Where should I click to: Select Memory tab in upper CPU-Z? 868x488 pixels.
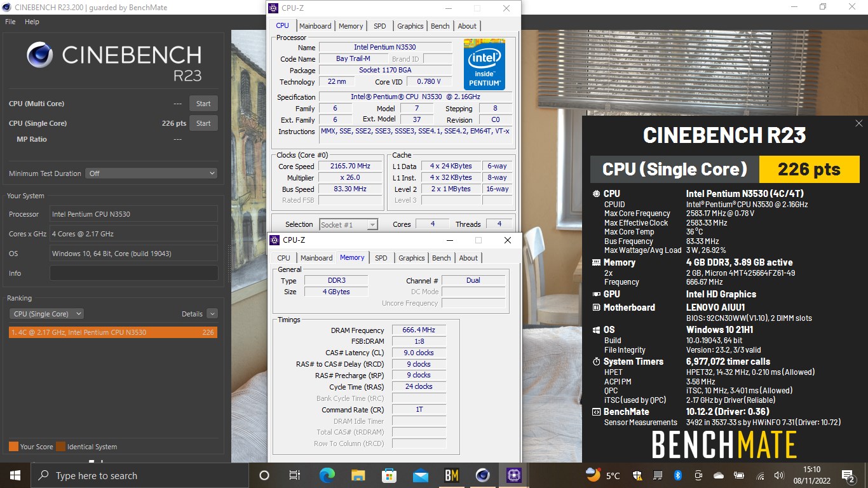(351, 26)
